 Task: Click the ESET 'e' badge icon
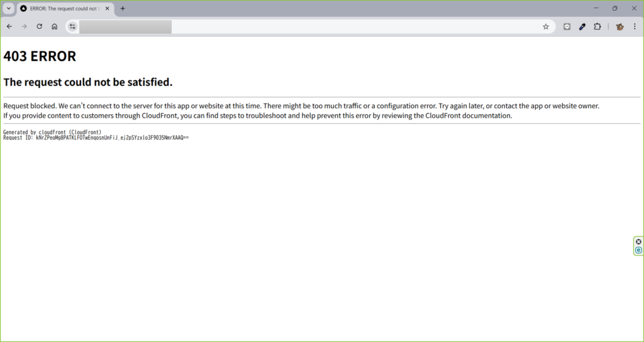pyautogui.click(x=638, y=250)
